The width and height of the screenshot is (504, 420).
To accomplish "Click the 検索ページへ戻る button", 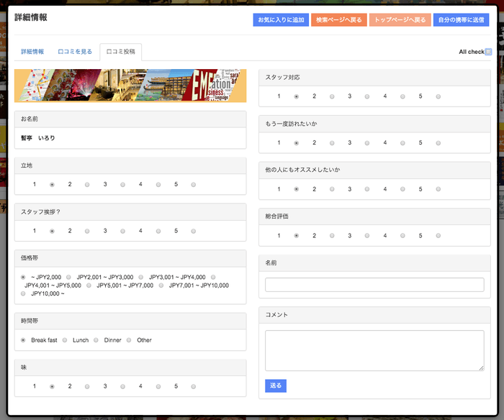I will [338, 20].
